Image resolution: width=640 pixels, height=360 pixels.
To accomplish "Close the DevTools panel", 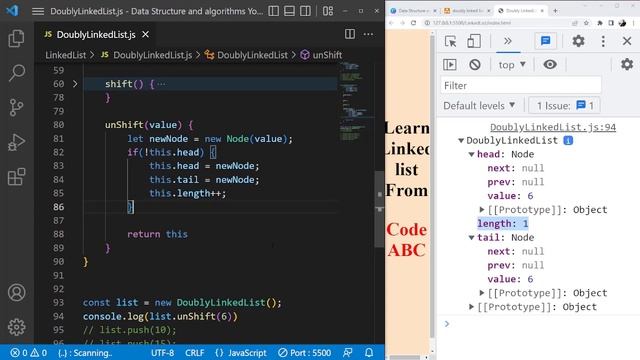I will 627,41.
